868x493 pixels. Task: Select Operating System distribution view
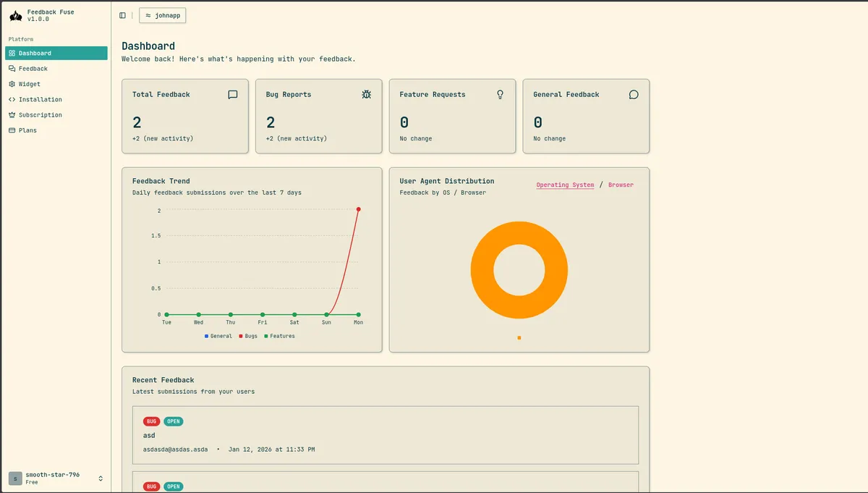565,185
